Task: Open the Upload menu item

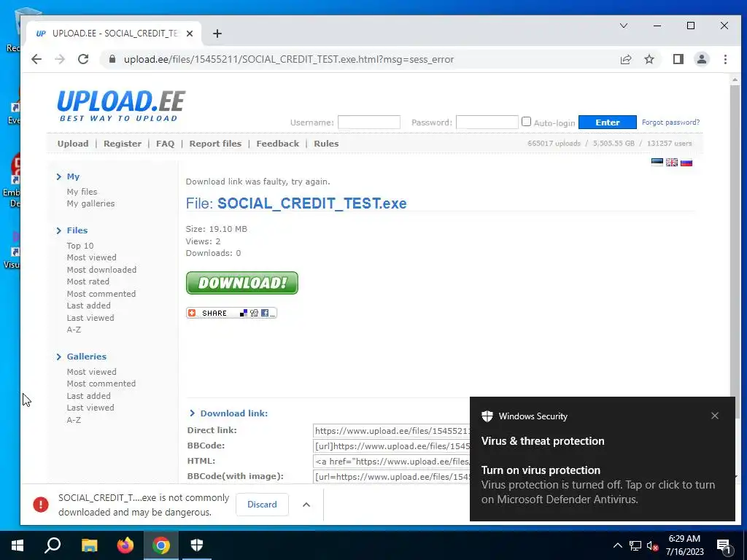Action: (73, 144)
